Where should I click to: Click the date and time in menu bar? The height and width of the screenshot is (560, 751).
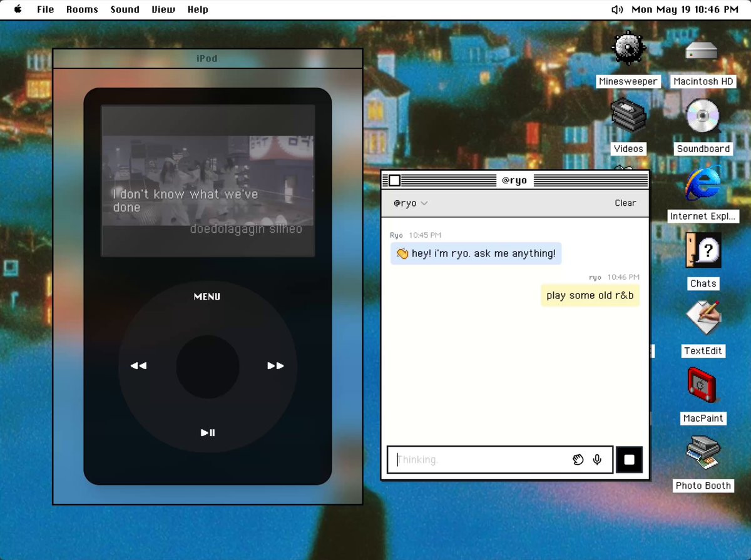pyautogui.click(x=685, y=9)
